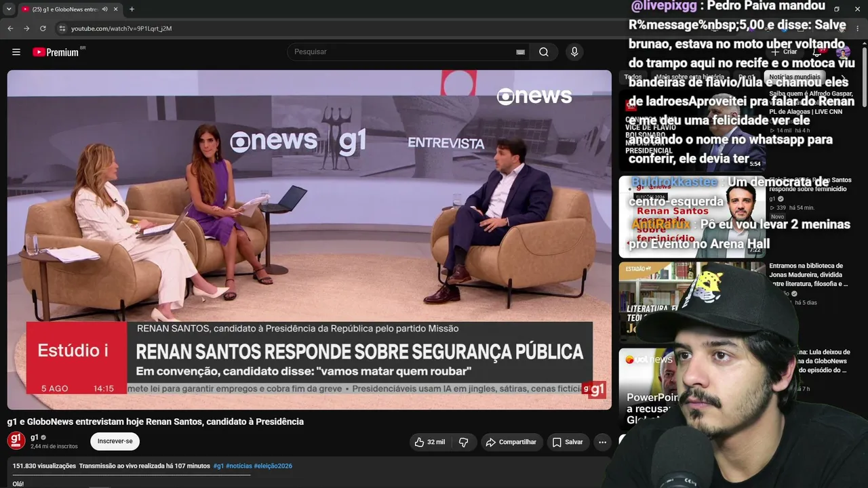
Task: Like the video with 32 mil likes
Action: (x=429, y=442)
